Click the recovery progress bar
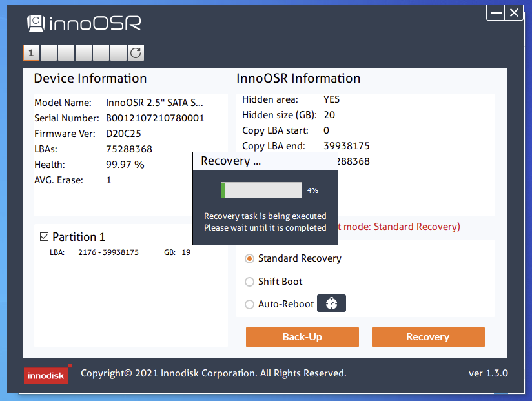The width and height of the screenshot is (532, 401). click(x=261, y=190)
